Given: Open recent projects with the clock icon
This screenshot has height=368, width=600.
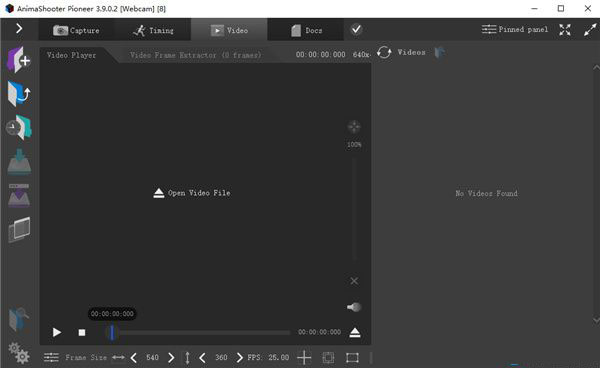Looking at the screenshot, I should tap(19, 127).
